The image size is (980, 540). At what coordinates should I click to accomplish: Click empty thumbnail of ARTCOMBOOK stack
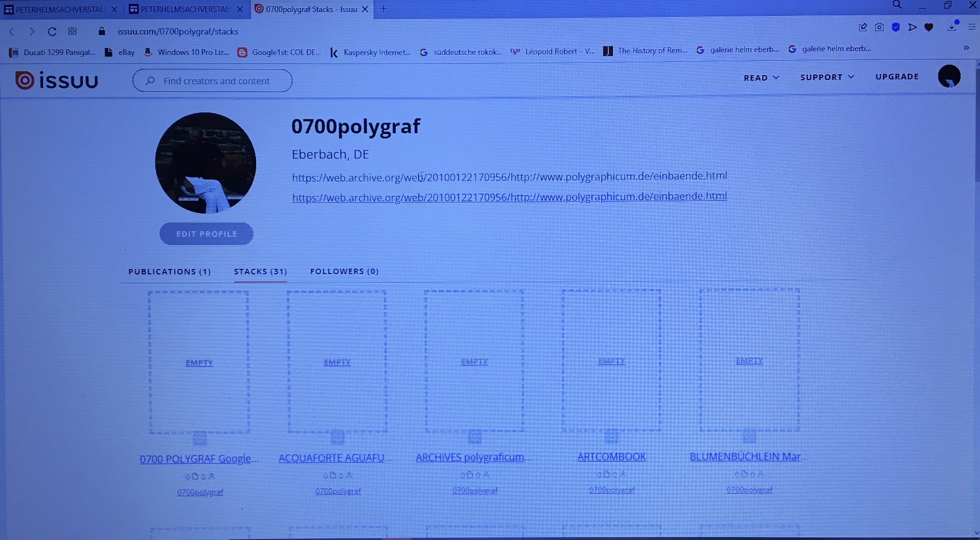(611, 360)
